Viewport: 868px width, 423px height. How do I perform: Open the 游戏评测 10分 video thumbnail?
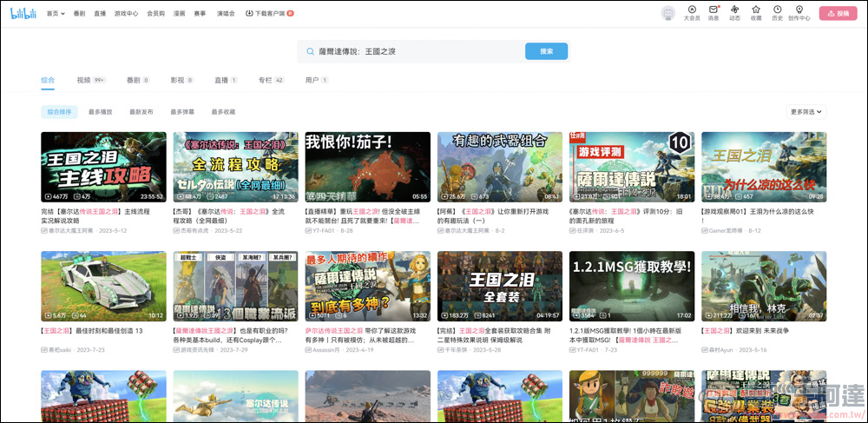(x=632, y=167)
